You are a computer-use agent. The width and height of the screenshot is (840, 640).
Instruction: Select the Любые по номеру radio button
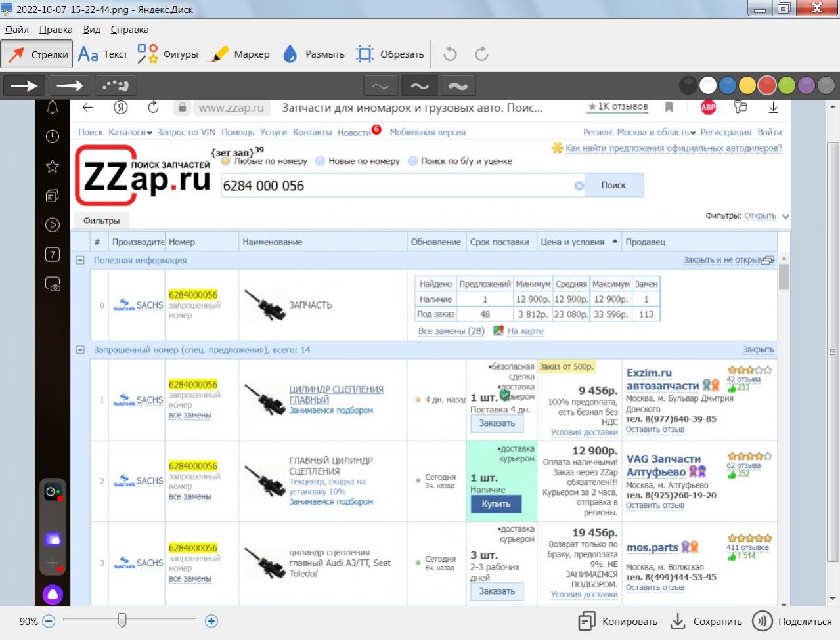[x=226, y=161]
